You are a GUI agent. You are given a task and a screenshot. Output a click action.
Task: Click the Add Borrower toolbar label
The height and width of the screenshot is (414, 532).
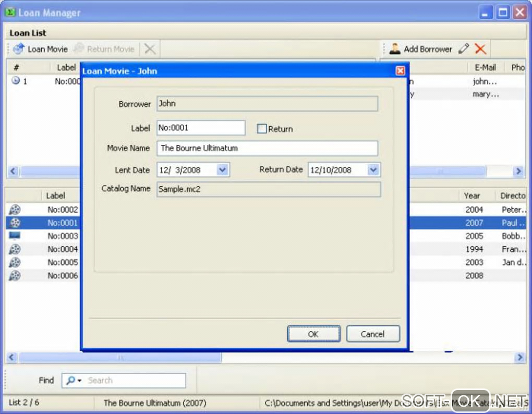[428, 49]
